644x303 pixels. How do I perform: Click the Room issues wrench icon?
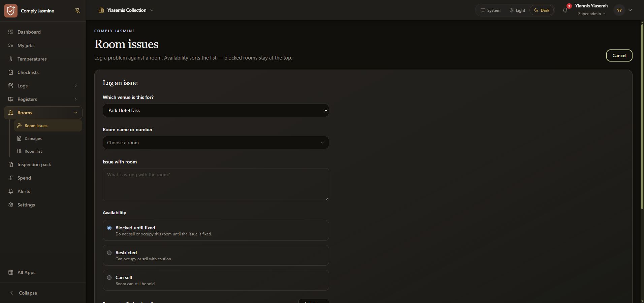click(x=19, y=125)
